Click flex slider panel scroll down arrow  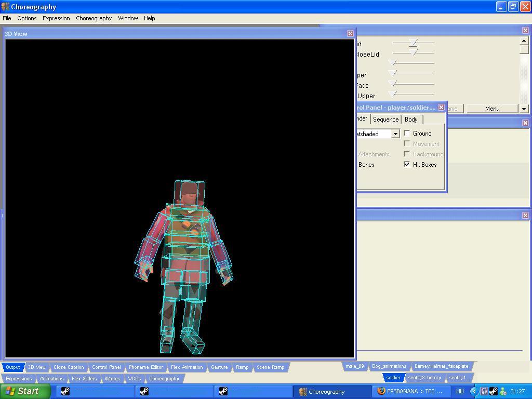(524, 109)
